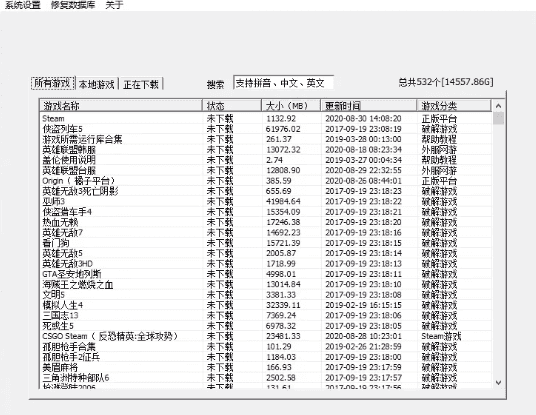536x415 pixels.
Task: Select the 三角洲特种部队6 row
Action: (x=266, y=378)
